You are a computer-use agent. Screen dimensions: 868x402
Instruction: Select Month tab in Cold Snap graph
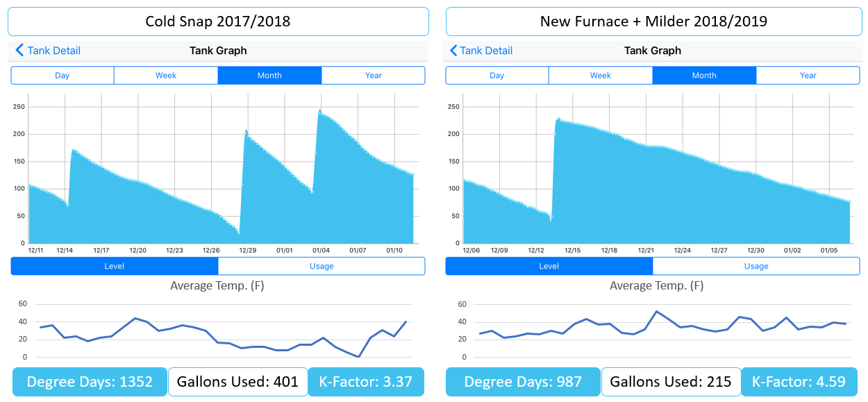[269, 76]
